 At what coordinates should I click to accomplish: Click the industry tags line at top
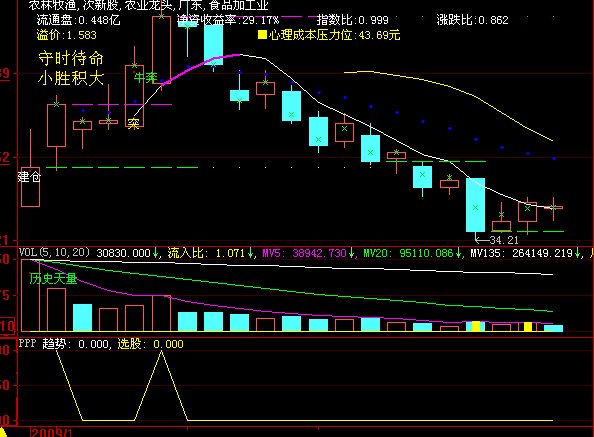[x=148, y=5]
